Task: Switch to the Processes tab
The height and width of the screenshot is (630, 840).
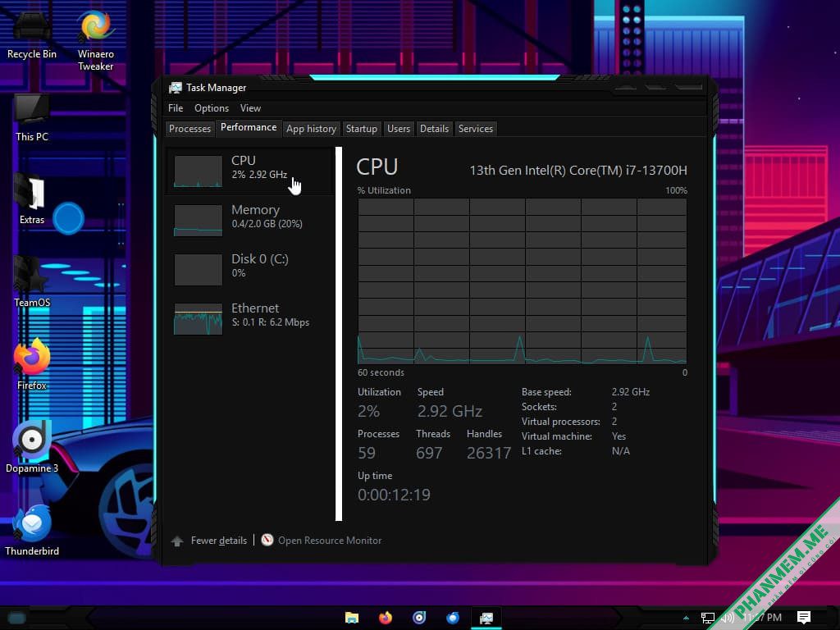Action: [x=189, y=129]
